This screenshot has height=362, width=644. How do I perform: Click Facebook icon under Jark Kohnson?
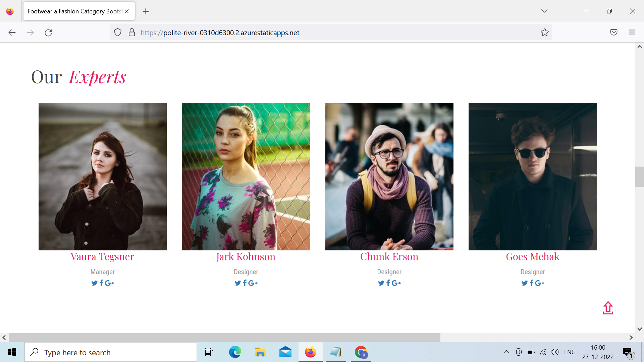tap(245, 283)
